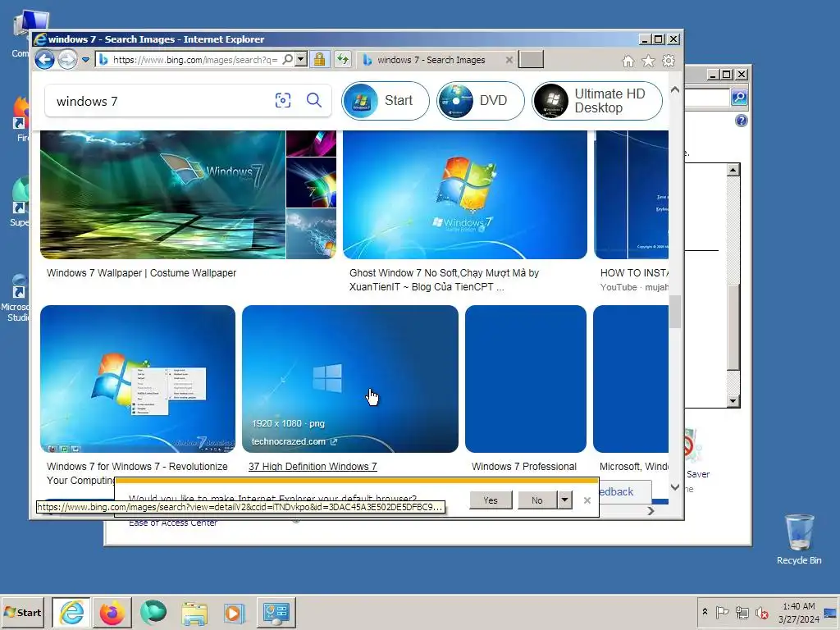The image size is (840, 630).
Task: Dismiss the default browser notification bar
Action: 587,500
